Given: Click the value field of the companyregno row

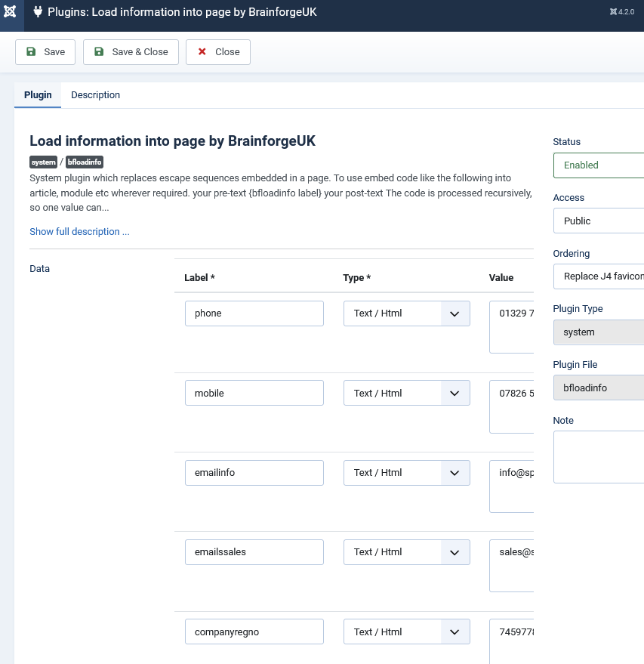Looking at the screenshot, I should (512, 641).
